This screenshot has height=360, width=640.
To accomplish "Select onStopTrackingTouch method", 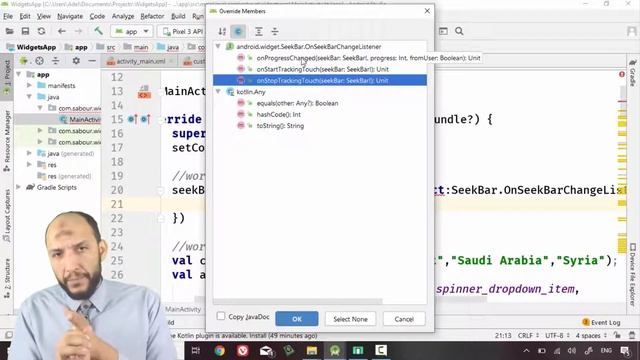I will click(x=320, y=80).
